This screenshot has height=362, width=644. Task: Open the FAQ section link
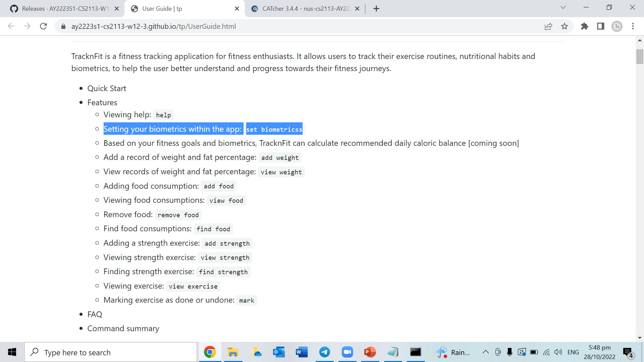pyautogui.click(x=95, y=314)
